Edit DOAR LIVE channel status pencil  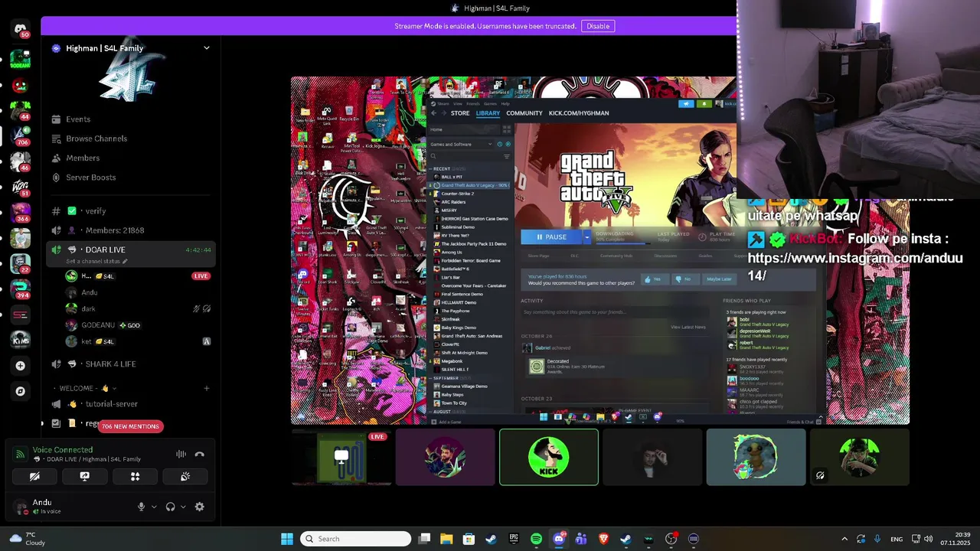tap(125, 262)
